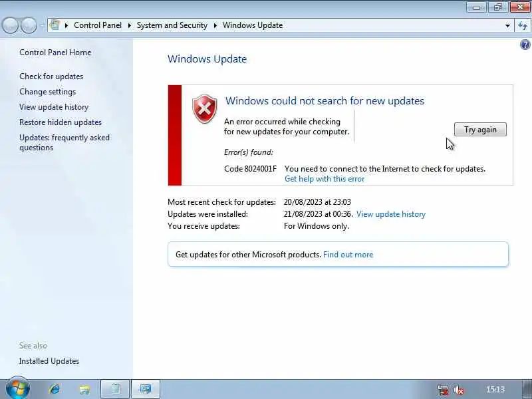Switch to the notepad taskbar window

pos(115,389)
